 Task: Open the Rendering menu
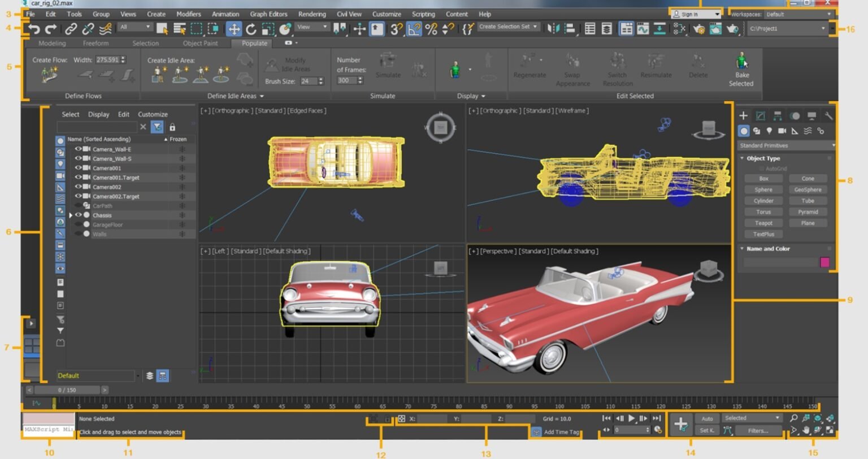pyautogui.click(x=312, y=14)
